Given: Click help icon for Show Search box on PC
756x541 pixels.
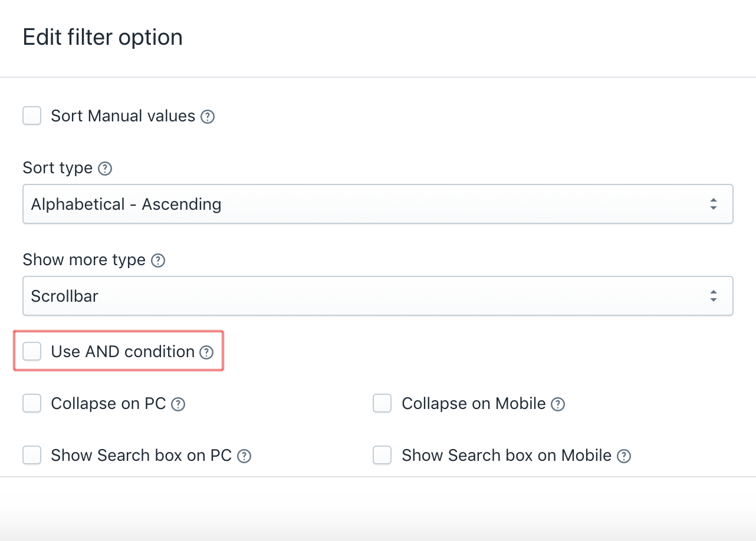Looking at the screenshot, I should (x=244, y=456).
